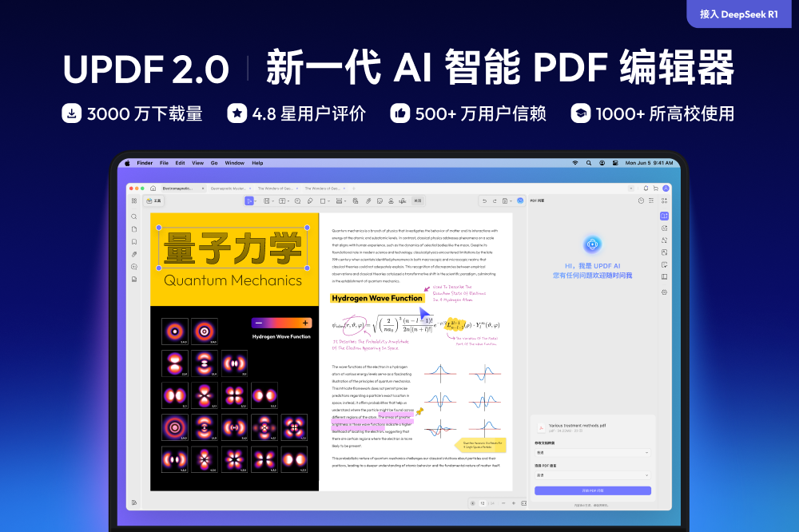Click the sticker tool icon

click(380, 200)
